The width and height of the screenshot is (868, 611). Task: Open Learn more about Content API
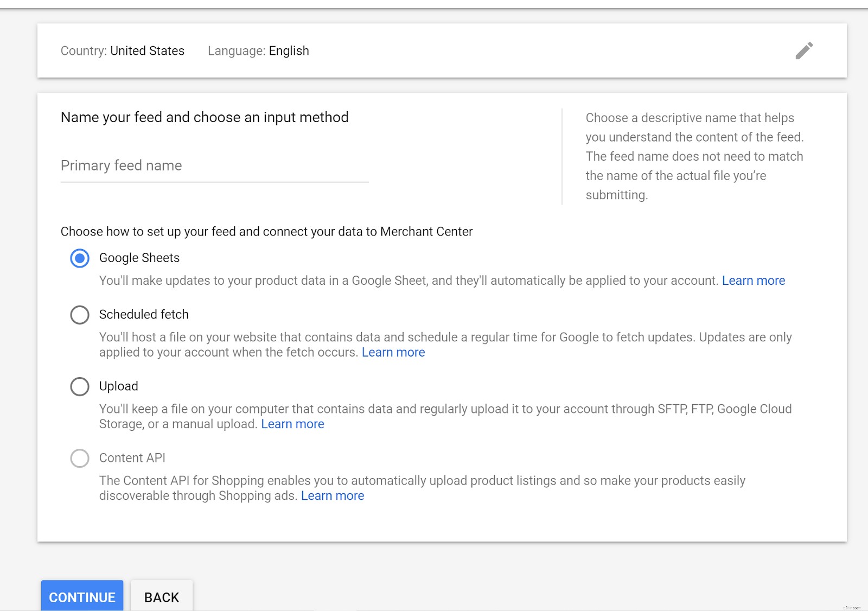(333, 495)
